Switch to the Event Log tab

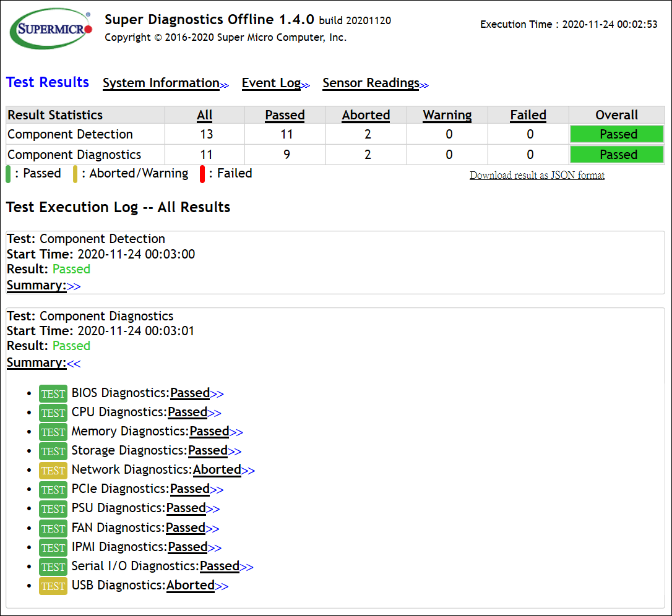(275, 83)
